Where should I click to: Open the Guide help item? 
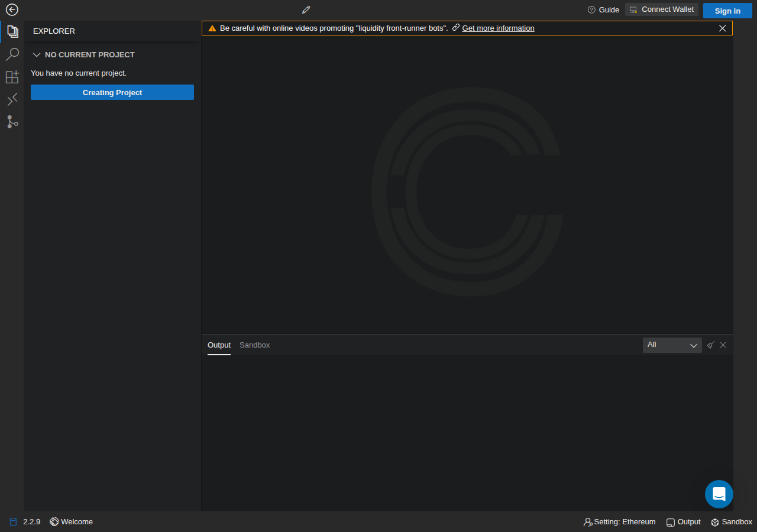(603, 9)
